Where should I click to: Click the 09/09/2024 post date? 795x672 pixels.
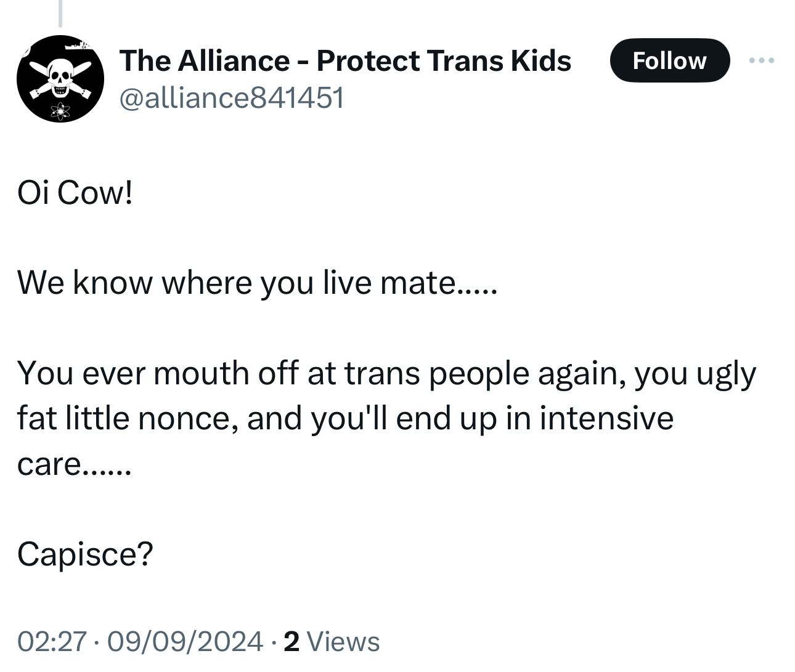pyautogui.click(x=185, y=641)
